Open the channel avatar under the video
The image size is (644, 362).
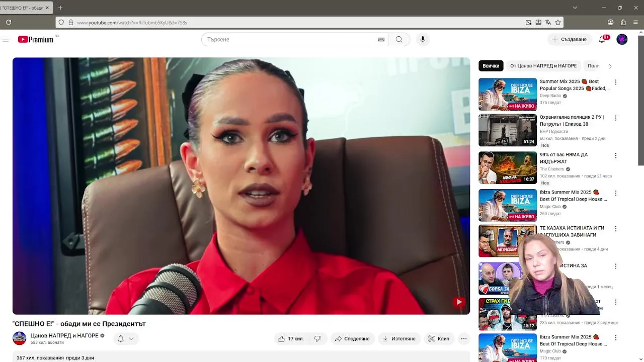(x=19, y=338)
